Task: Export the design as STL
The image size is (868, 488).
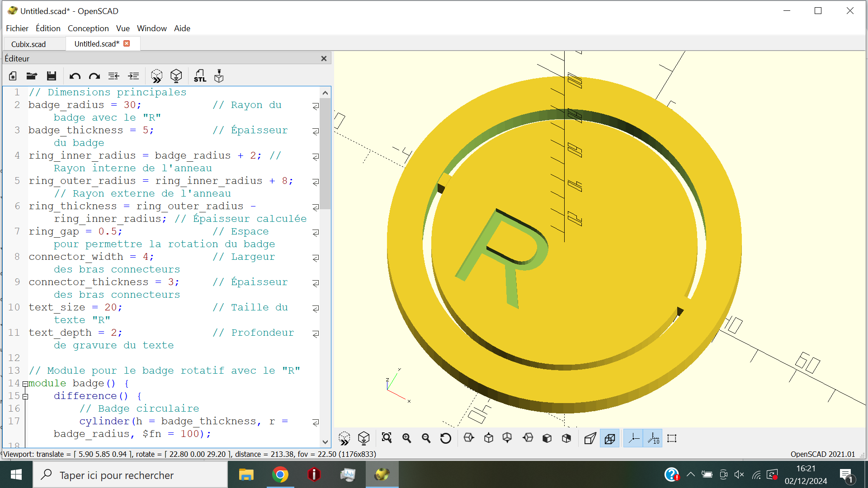Action: click(200, 76)
